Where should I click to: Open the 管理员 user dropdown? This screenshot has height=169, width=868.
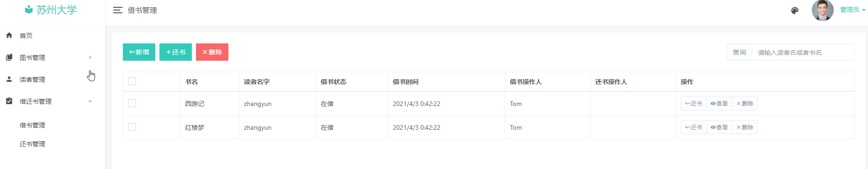tap(853, 10)
